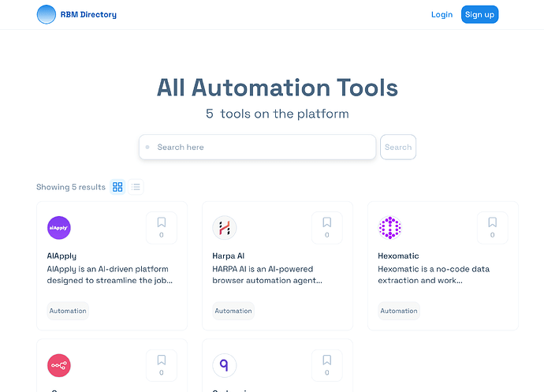Screen dimensions: 544x392
Task: Click the Hexomatic description text
Action: click(434, 274)
